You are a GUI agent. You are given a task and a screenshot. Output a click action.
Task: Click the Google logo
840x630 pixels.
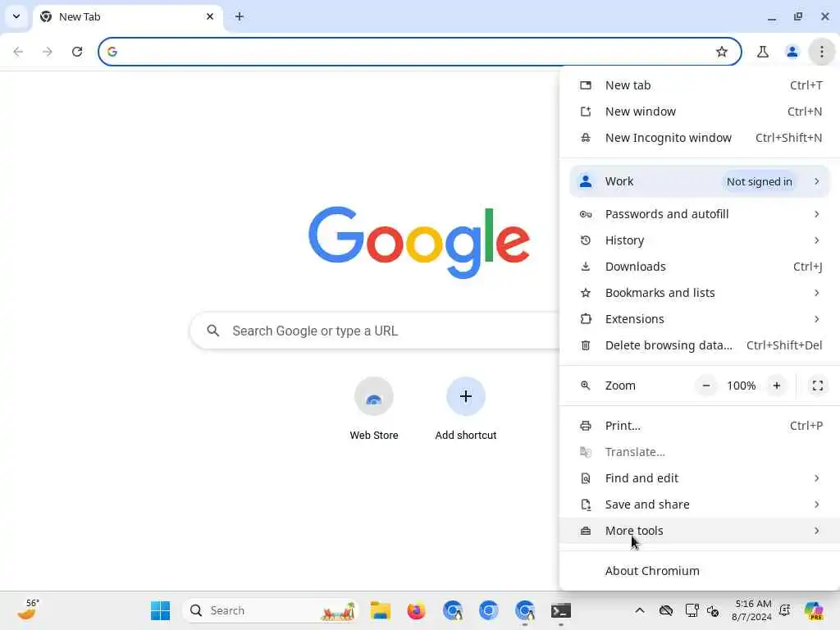(x=419, y=242)
